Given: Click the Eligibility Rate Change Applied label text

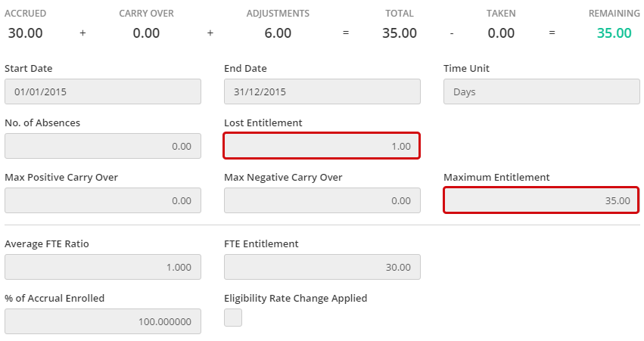Looking at the screenshot, I should coord(295,298).
